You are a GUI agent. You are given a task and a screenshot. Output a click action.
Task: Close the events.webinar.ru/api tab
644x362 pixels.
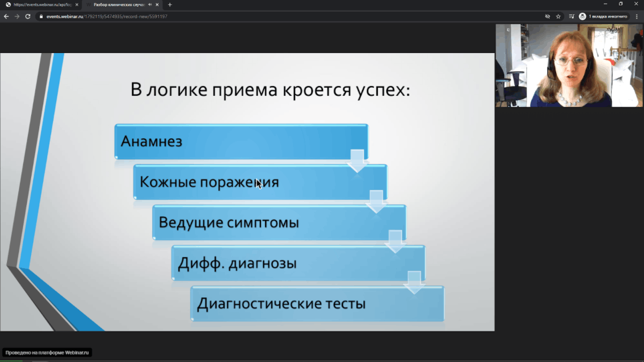coord(77,5)
